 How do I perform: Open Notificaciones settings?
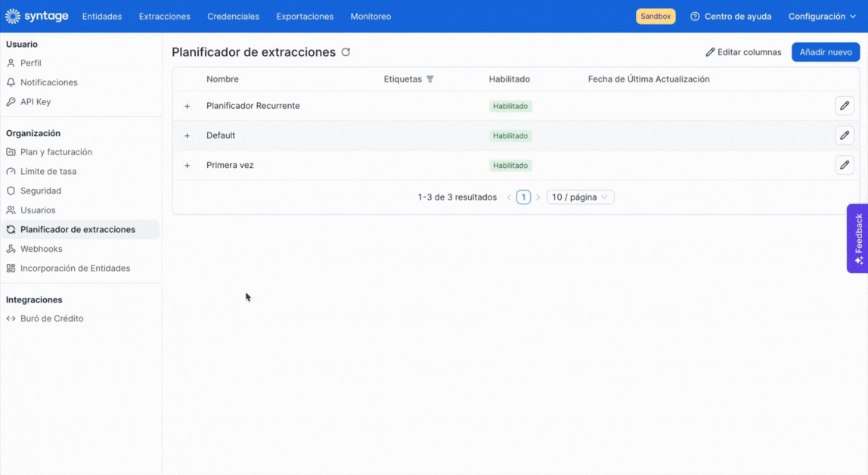(x=48, y=82)
